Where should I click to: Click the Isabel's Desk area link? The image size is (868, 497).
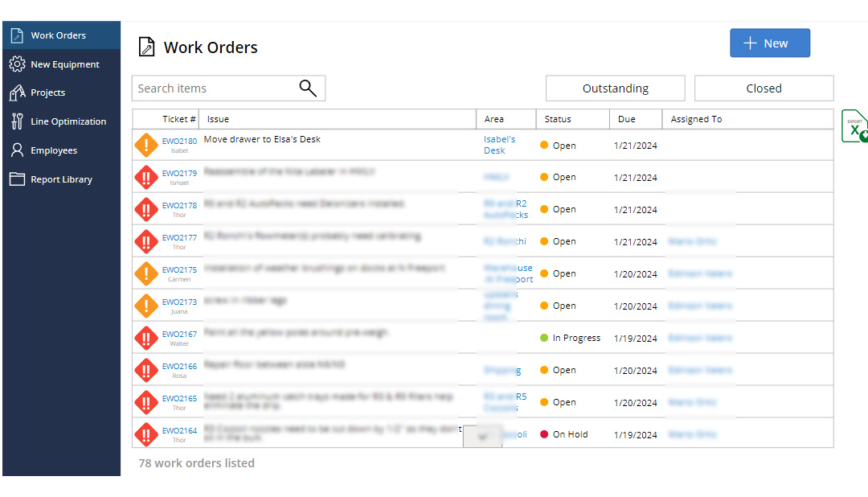pyautogui.click(x=499, y=145)
